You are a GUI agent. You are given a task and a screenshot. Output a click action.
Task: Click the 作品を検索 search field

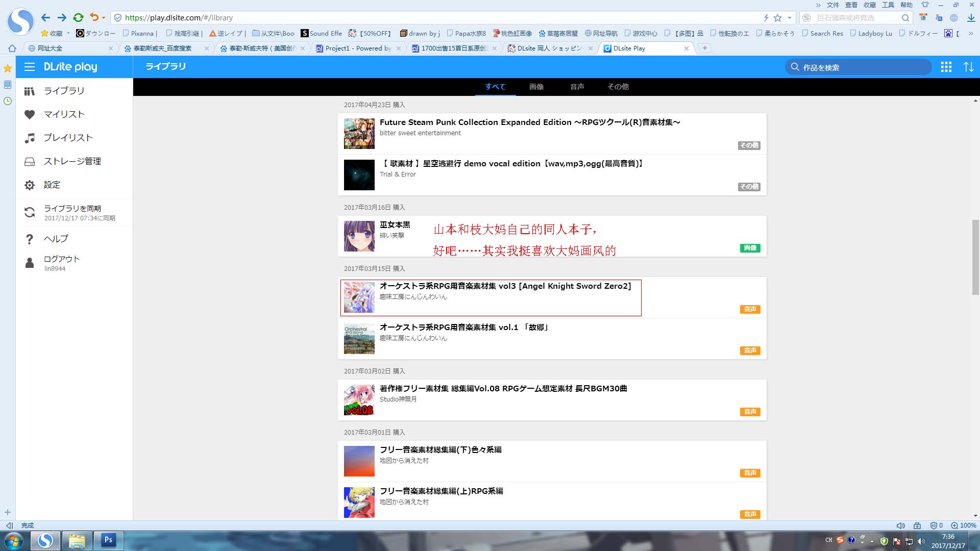859,67
